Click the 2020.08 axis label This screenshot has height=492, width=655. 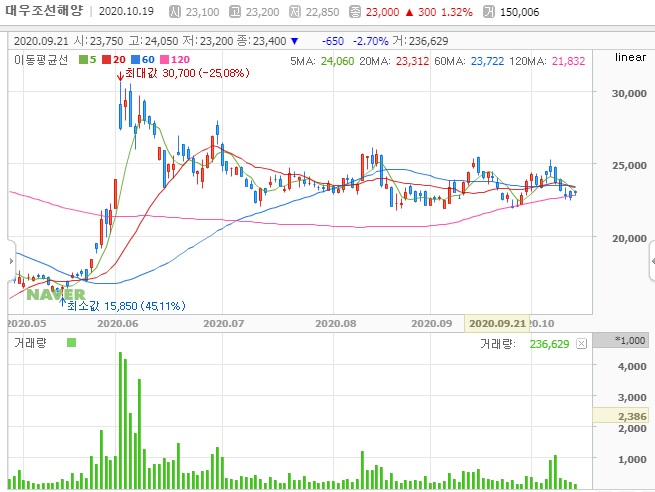point(335,324)
